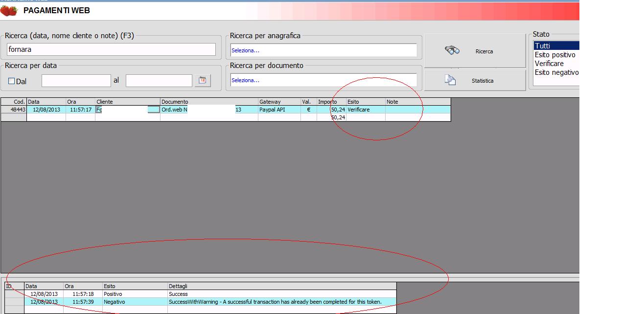Sort by the Data column in payments grid
The height and width of the screenshot is (314, 644).
(46, 102)
